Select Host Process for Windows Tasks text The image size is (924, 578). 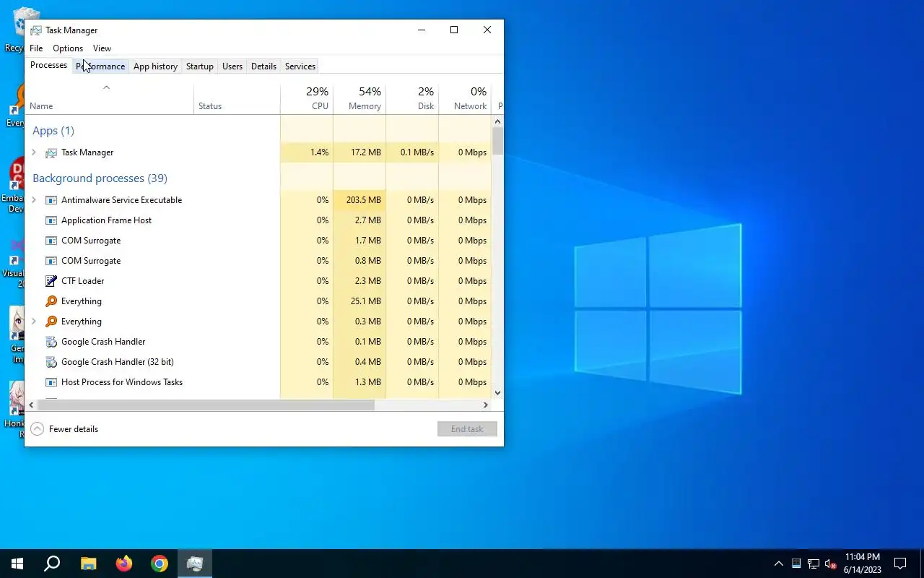pos(122,382)
